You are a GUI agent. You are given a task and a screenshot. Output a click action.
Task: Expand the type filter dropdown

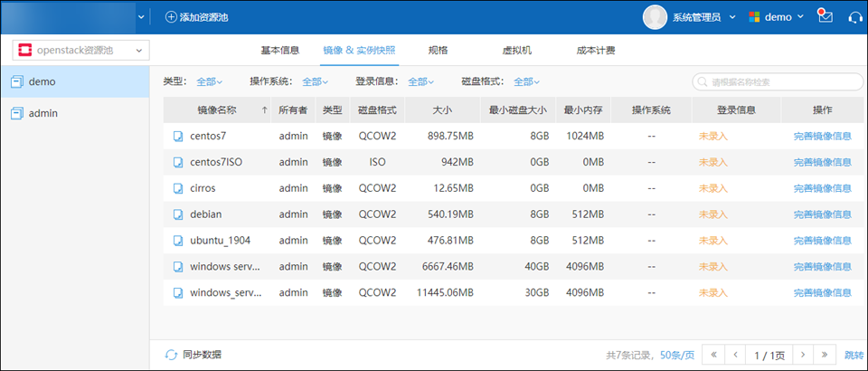click(209, 81)
